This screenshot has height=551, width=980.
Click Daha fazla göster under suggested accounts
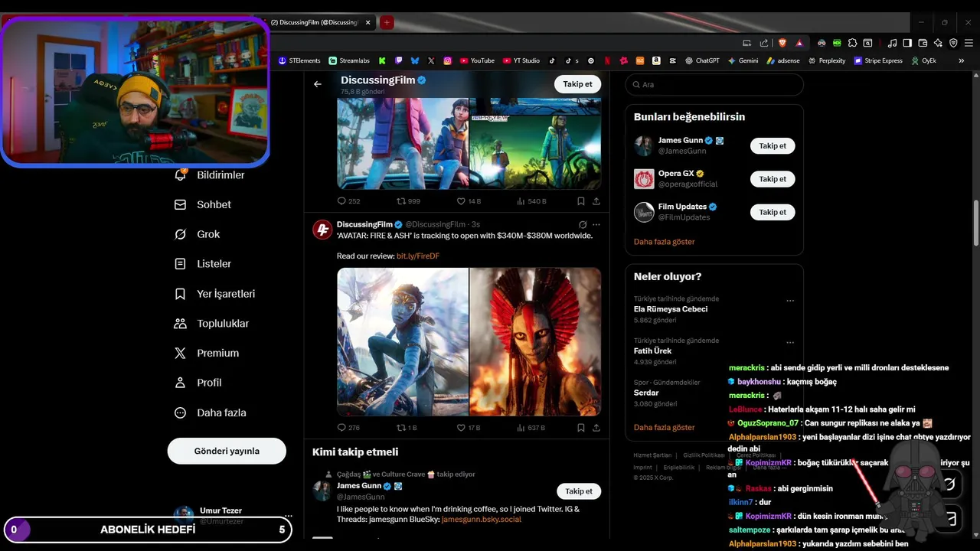click(665, 242)
